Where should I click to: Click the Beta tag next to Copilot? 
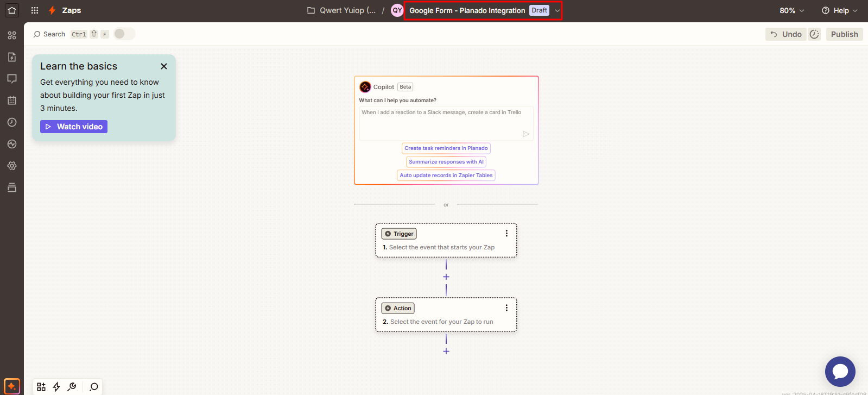(406, 87)
